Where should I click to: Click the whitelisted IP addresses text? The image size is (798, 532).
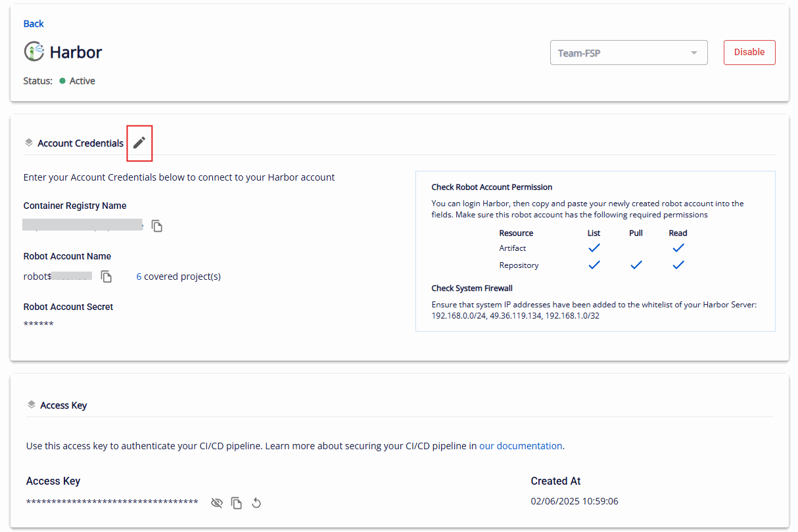tap(515, 316)
